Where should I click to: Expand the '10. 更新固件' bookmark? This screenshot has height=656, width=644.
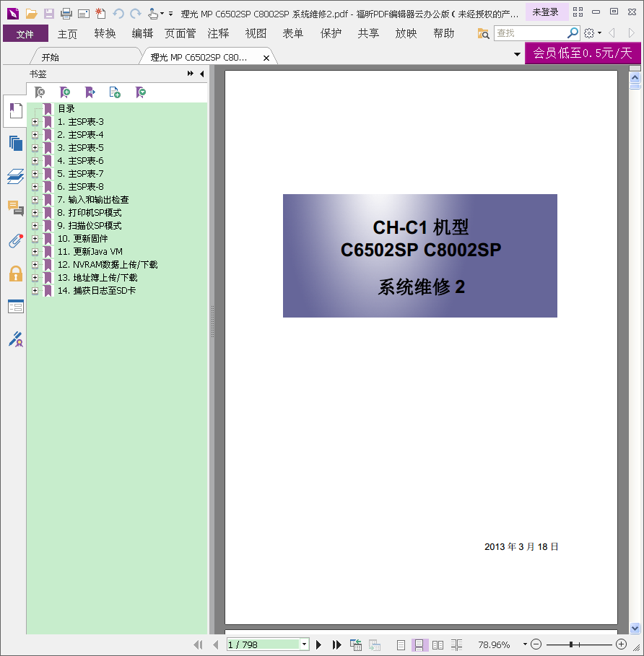(x=35, y=239)
